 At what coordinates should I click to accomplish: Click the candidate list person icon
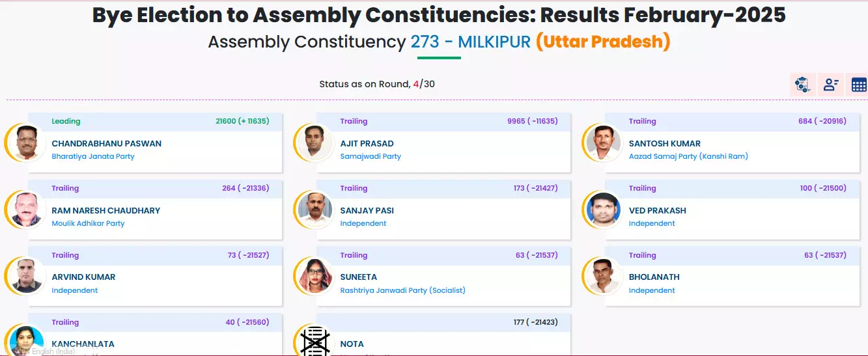pos(831,85)
